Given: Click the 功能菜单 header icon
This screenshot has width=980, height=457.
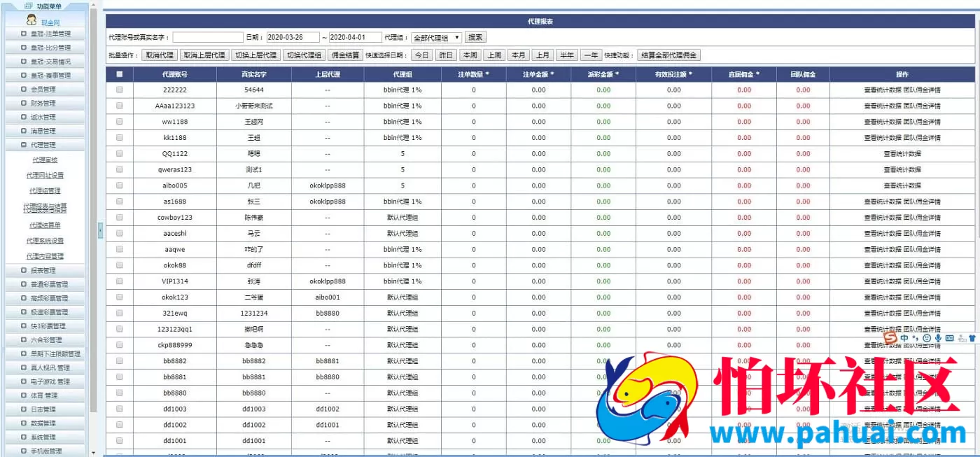Looking at the screenshot, I should (29, 6).
